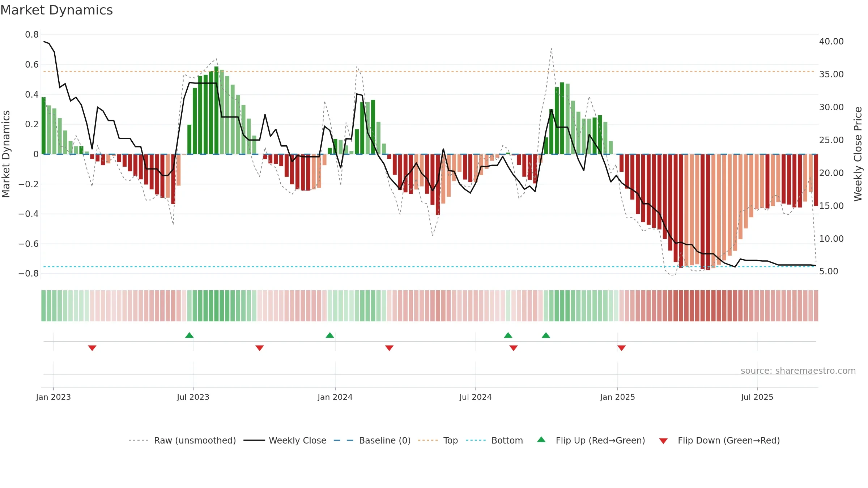Toggle the Weekly Close legend entry

tap(285, 440)
